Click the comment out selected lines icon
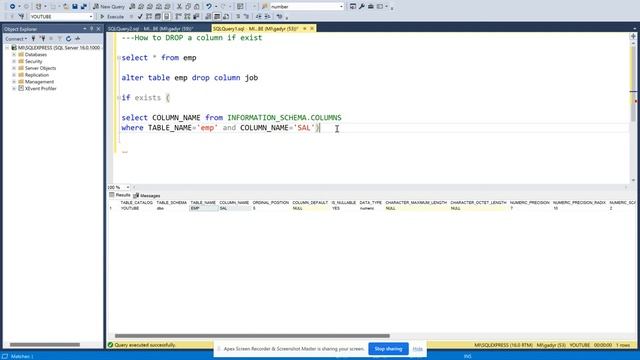This screenshot has height=360, width=640. [x=238, y=17]
